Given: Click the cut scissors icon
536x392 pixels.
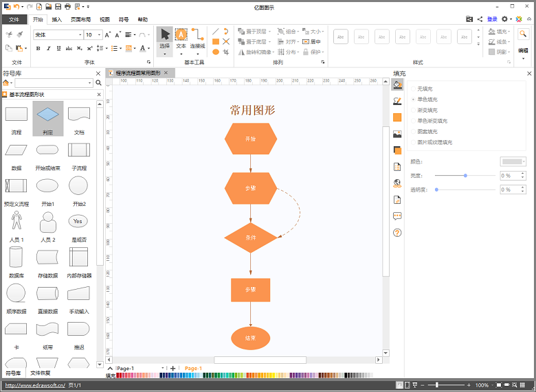Looking at the screenshot, I should tap(9, 34).
